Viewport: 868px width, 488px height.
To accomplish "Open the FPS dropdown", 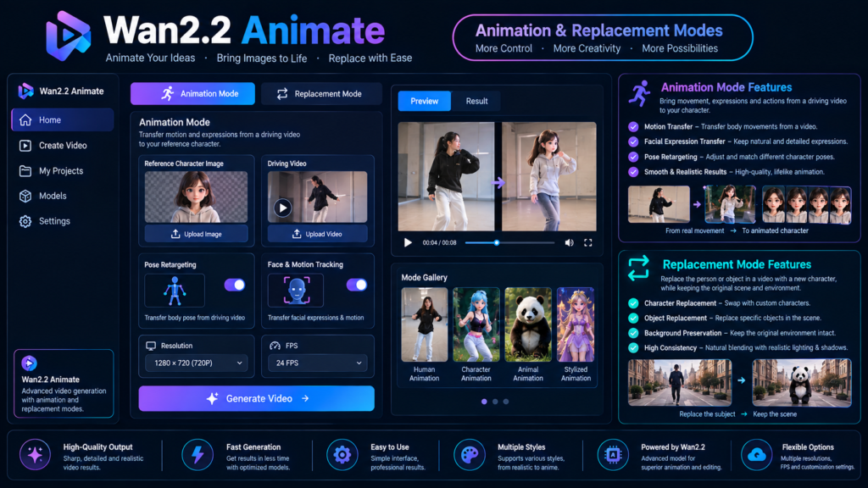I will pyautogui.click(x=317, y=363).
